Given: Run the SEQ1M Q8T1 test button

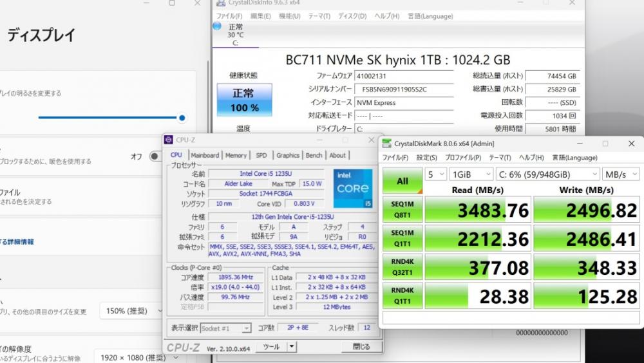Looking at the screenshot, I should click(402, 209).
